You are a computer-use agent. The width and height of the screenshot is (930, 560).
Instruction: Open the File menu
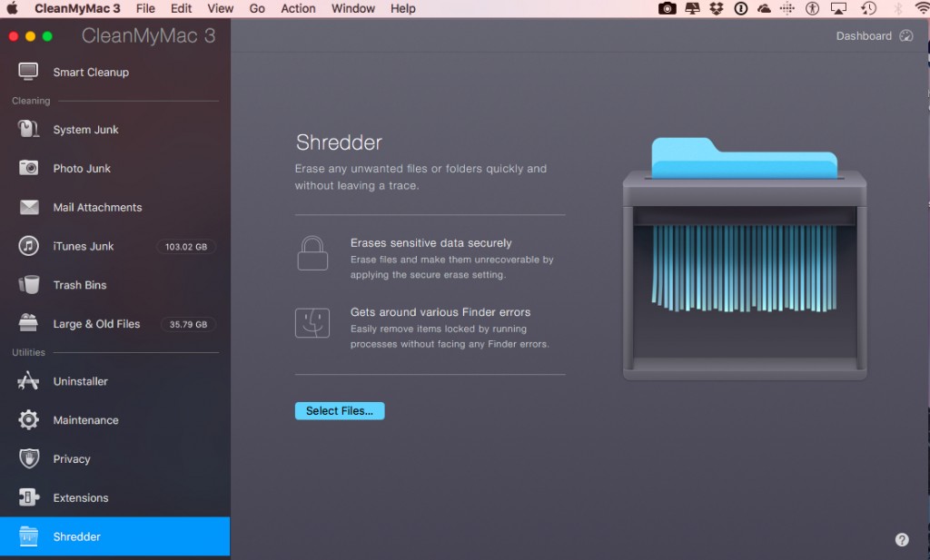[x=145, y=8]
